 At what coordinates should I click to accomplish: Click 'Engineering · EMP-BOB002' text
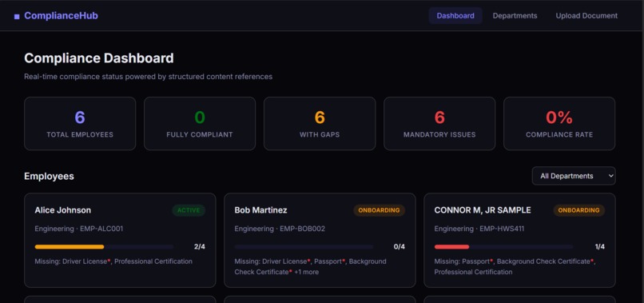[x=280, y=229]
